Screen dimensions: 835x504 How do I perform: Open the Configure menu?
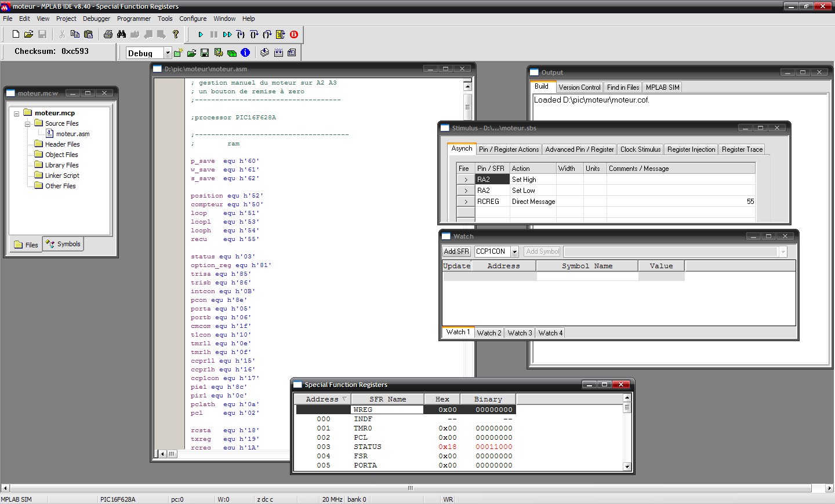(x=193, y=19)
